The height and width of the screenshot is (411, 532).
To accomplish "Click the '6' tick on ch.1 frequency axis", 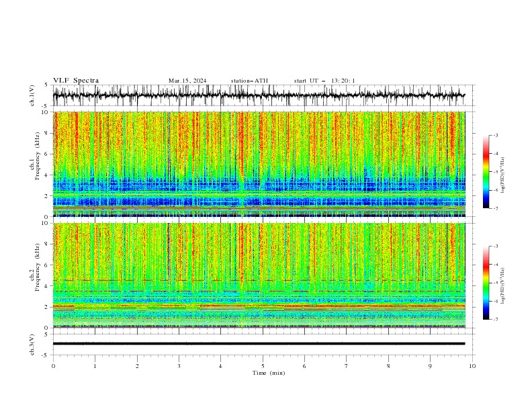I will tap(48, 154).
